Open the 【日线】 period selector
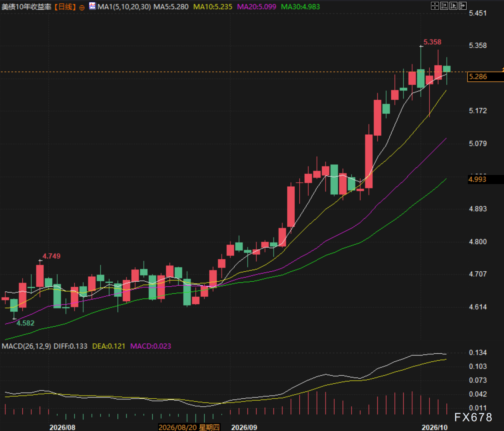 65,7
